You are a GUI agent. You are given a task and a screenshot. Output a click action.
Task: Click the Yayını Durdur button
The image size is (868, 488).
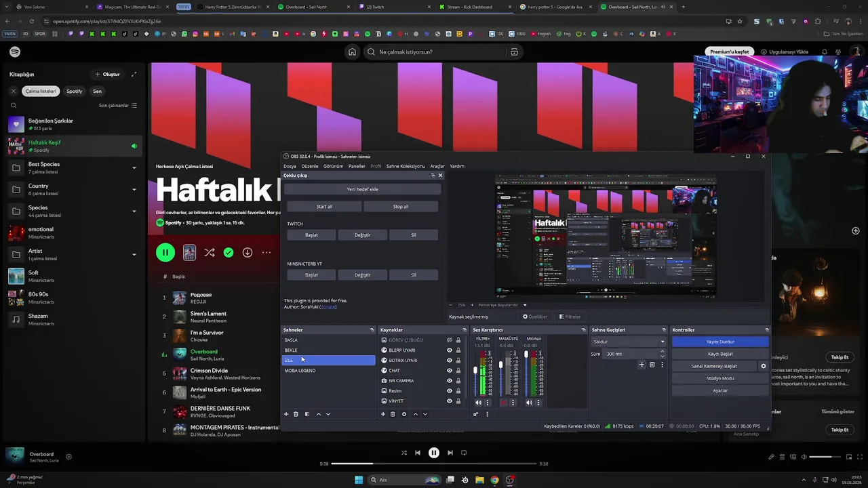click(720, 342)
